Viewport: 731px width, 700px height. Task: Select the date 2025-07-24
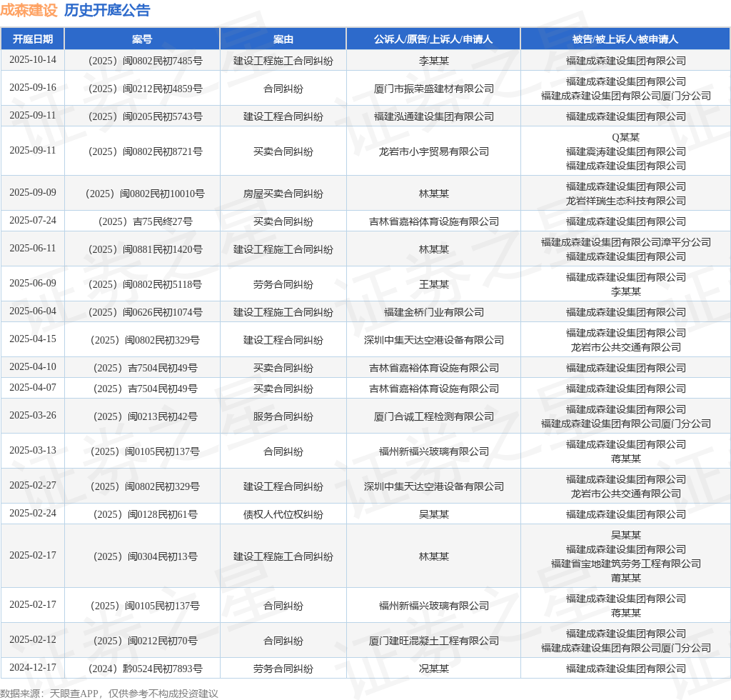pyautogui.click(x=33, y=221)
